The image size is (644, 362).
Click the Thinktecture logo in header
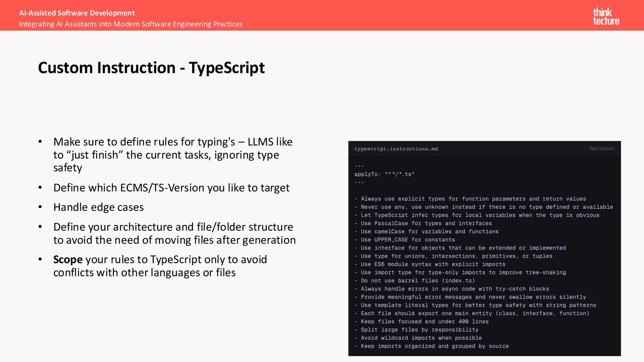pyautogui.click(x=606, y=16)
